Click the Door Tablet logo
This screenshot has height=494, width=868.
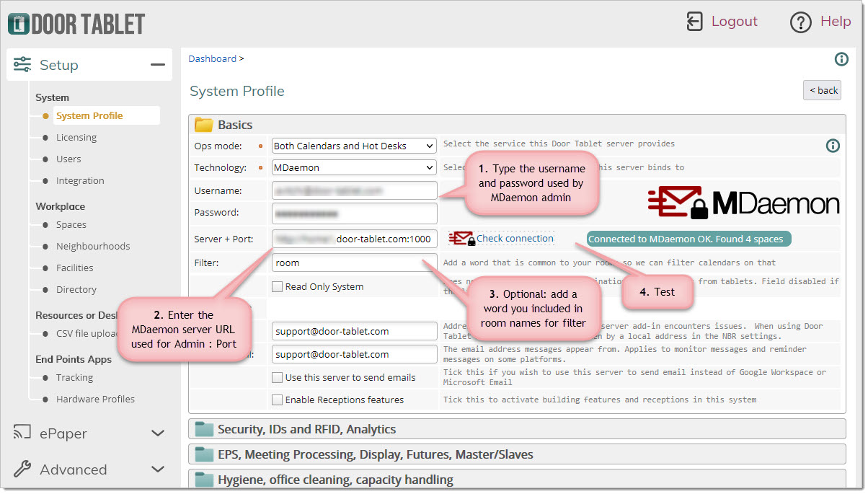76,24
